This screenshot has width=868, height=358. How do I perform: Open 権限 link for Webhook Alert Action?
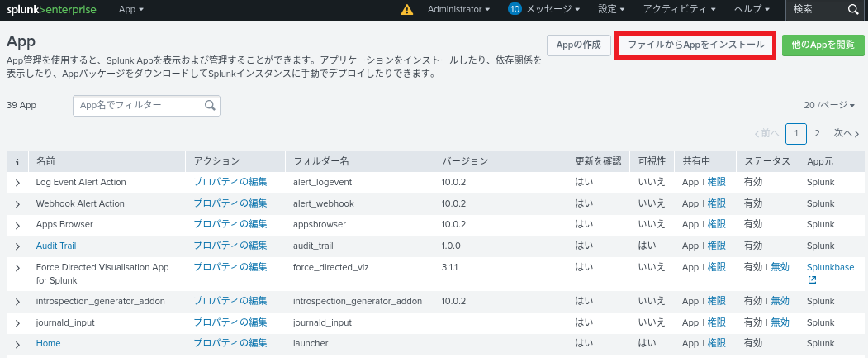tap(716, 203)
